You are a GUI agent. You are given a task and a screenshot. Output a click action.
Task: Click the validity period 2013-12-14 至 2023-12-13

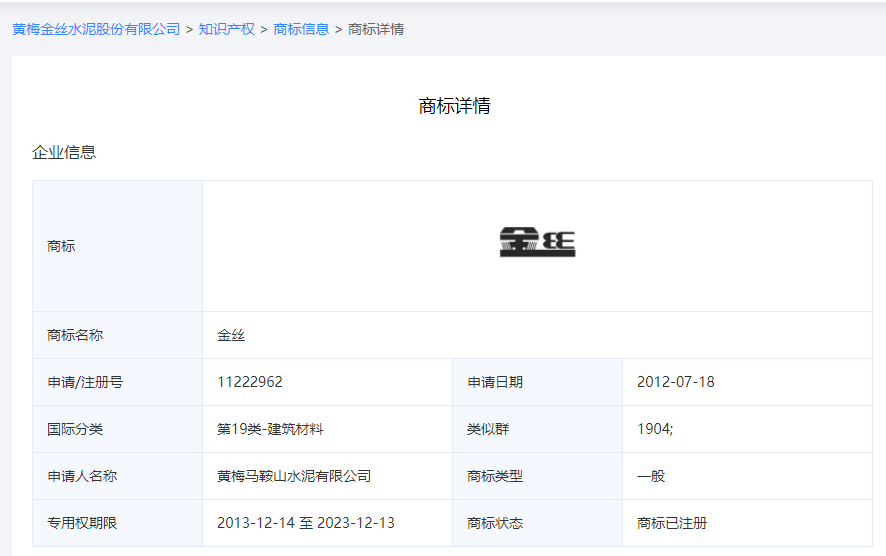coord(306,523)
